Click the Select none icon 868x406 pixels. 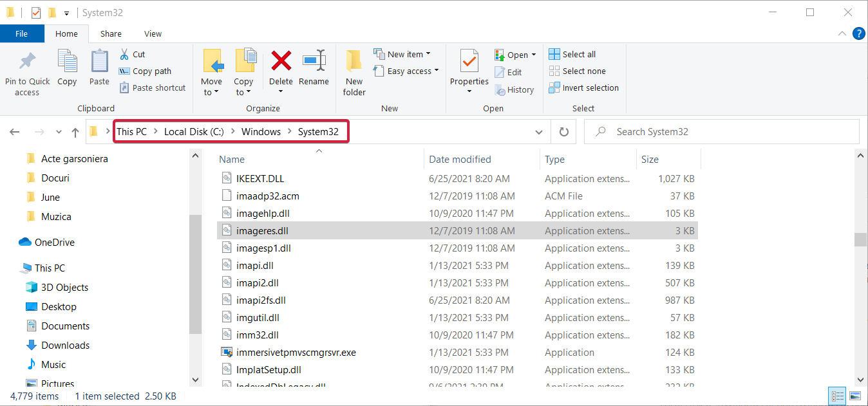[554, 71]
